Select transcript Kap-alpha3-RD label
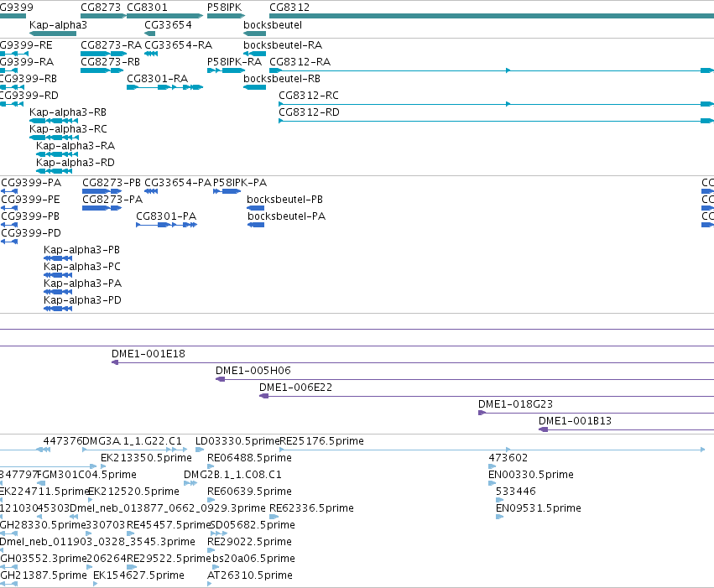The height and width of the screenshot is (588, 714). [x=76, y=163]
